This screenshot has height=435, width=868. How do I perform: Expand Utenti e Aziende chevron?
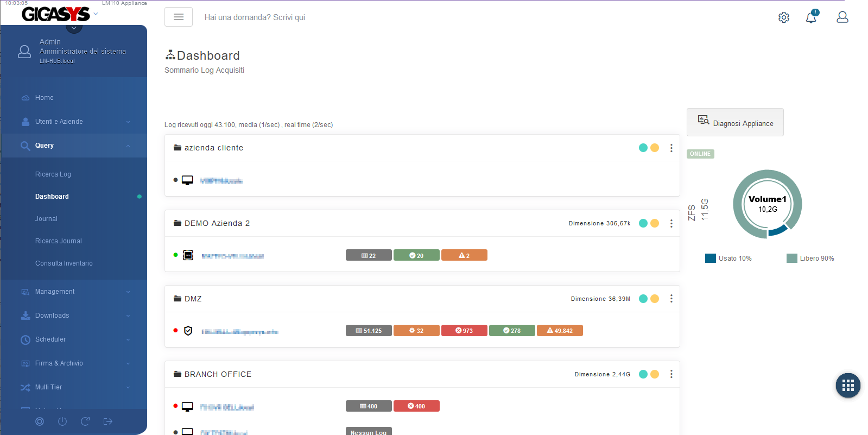[x=128, y=122]
